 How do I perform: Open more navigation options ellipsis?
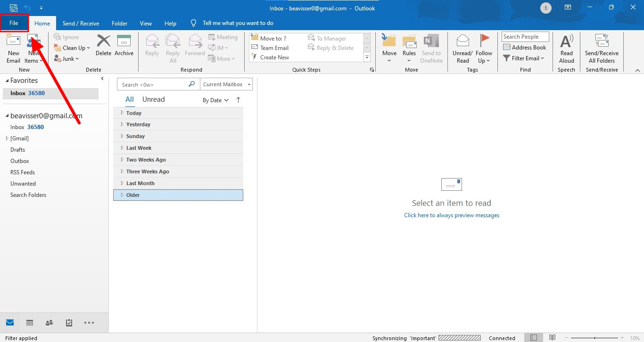coord(89,323)
